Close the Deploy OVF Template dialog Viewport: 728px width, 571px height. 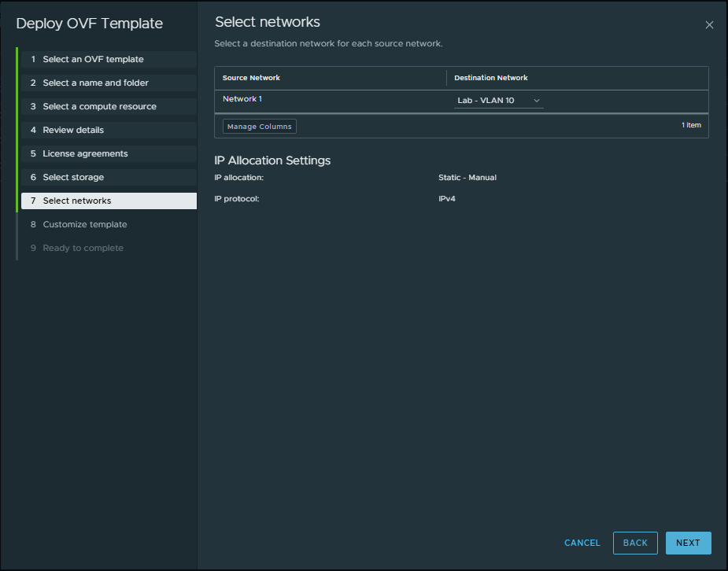(709, 25)
